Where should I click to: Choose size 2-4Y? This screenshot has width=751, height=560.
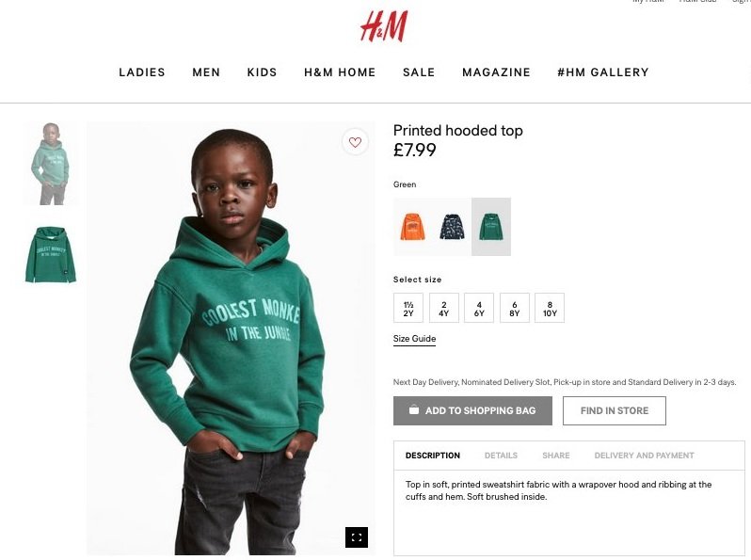coord(444,308)
